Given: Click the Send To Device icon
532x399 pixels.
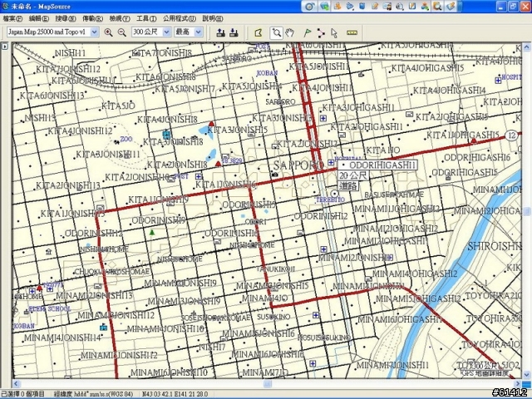Looking at the screenshot, I should [x=221, y=32].
